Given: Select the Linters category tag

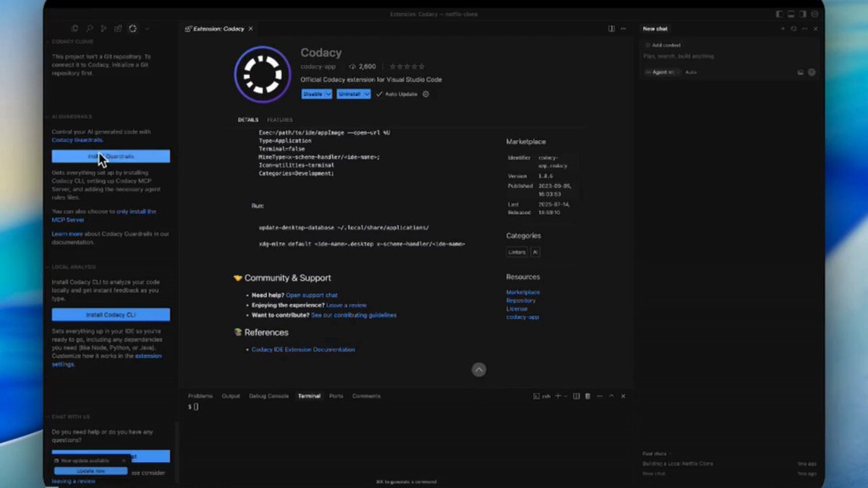Looking at the screenshot, I should pos(517,252).
